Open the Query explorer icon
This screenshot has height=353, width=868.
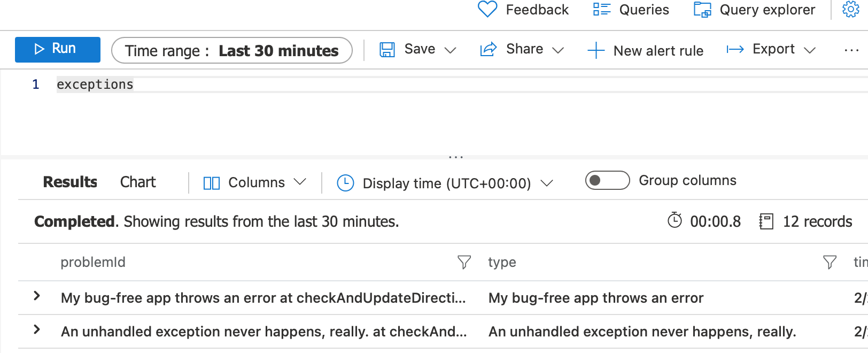pyautogui.click(x=702, y=9)
